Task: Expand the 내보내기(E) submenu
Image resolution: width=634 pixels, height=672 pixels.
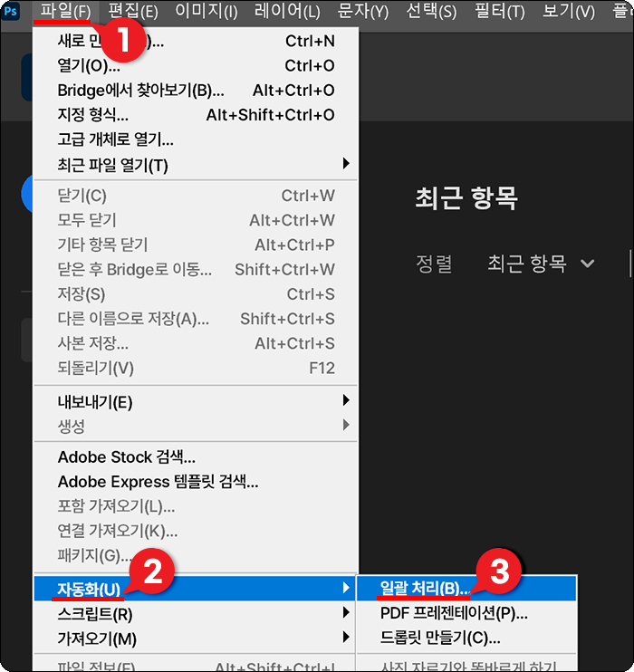Action: [196, 402]
